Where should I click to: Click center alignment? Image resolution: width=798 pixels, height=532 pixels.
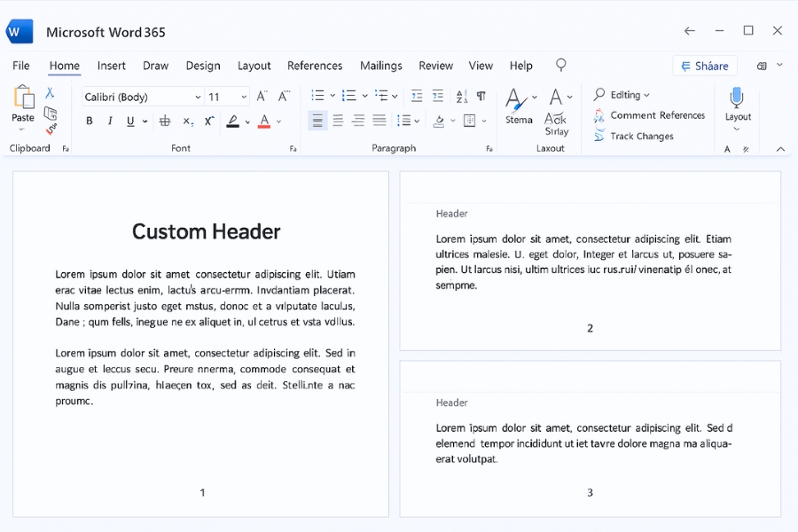tap(338, 121)
